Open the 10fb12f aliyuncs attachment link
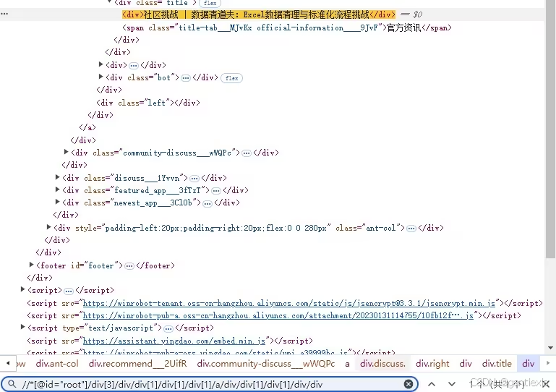 pos(278,316)
